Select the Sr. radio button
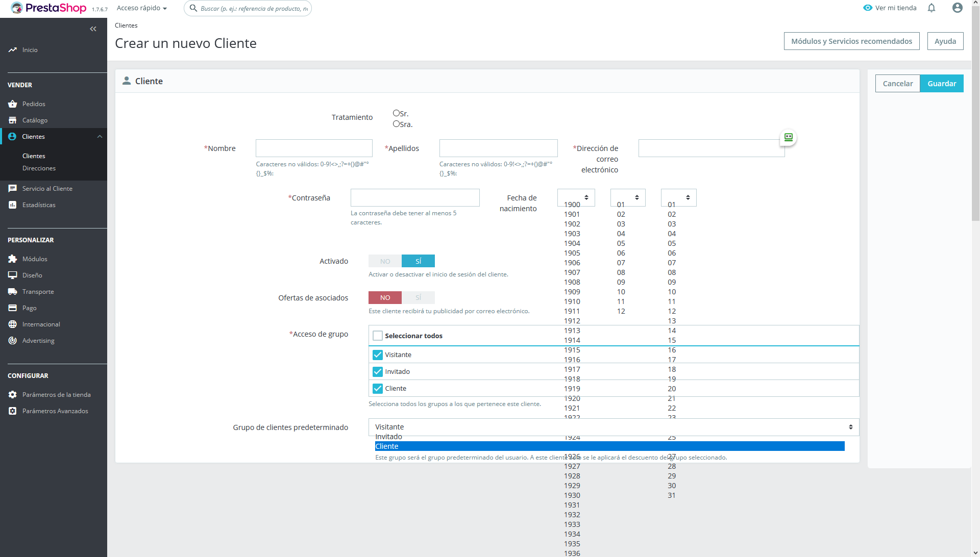Viewport: 980px width, 557px height. 396,113
